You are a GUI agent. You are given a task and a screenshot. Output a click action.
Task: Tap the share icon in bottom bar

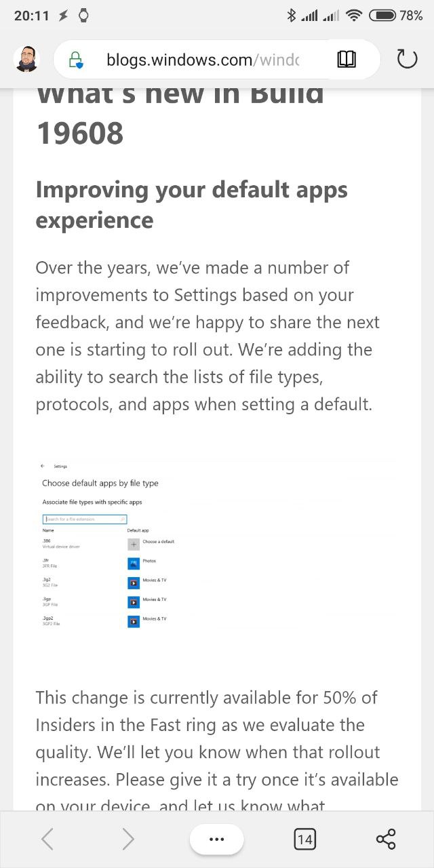coord(386,840)
